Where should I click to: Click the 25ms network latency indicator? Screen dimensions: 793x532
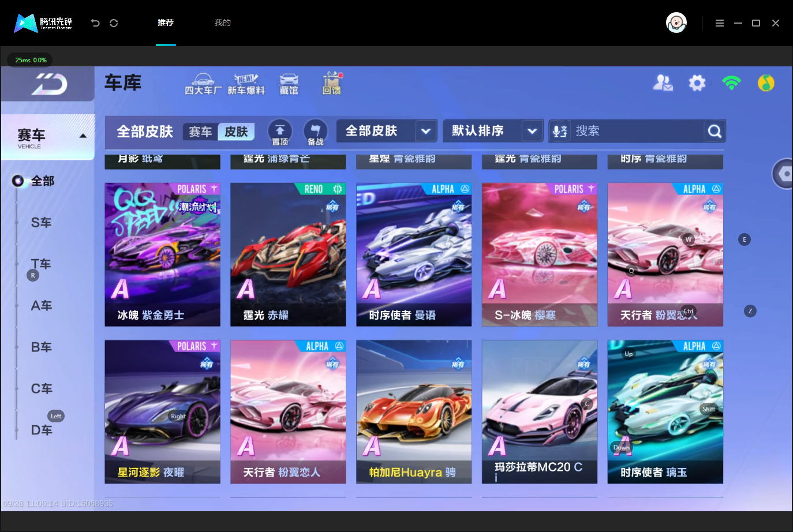pos(30,60)
